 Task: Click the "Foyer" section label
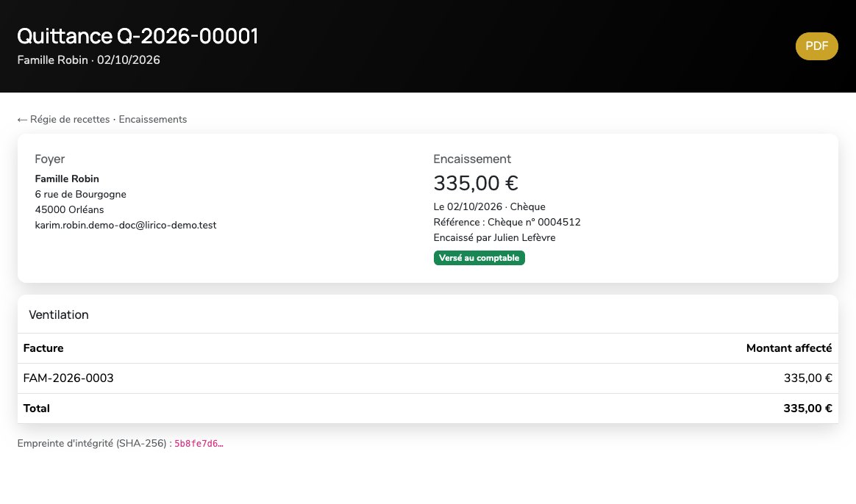[x=50, y=159]
